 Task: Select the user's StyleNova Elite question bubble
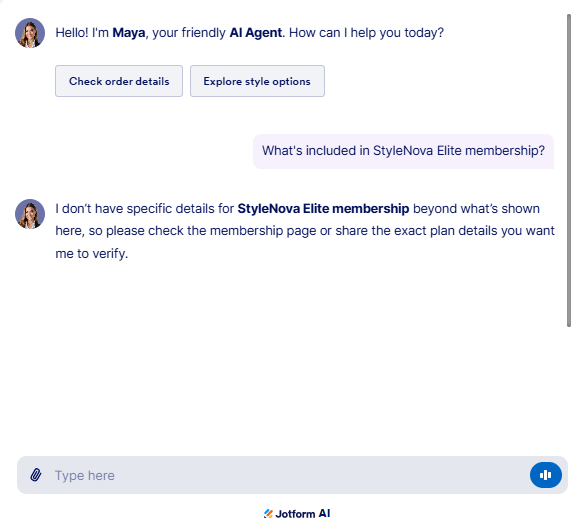coord(403,151)
